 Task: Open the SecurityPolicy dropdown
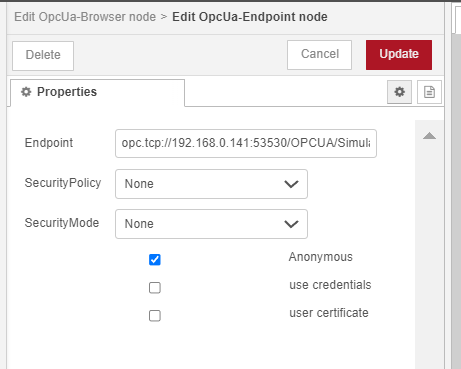(x=211, y=184)
